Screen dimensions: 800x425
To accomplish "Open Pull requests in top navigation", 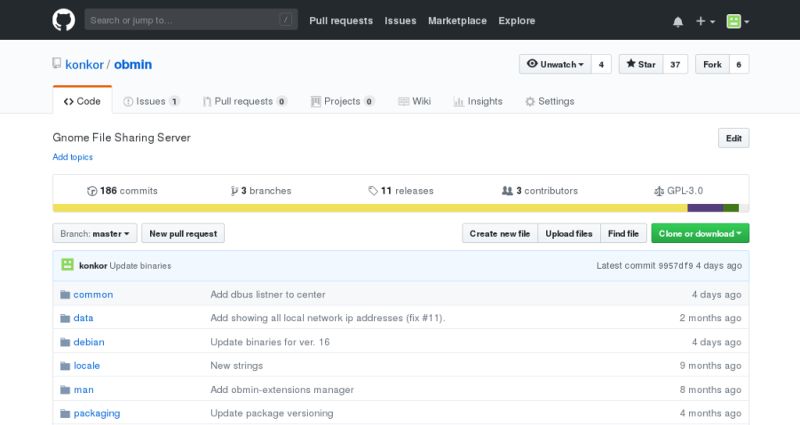I will tap(341, 21).
